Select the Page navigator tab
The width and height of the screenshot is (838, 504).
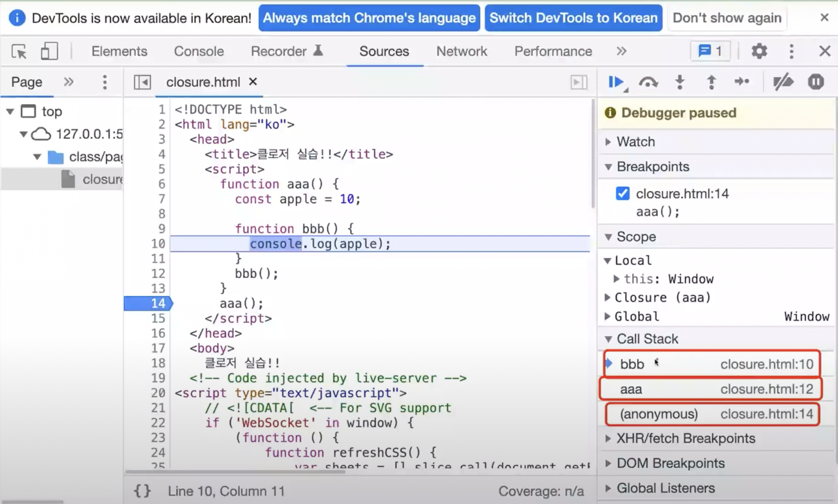[x=27, y=82]
